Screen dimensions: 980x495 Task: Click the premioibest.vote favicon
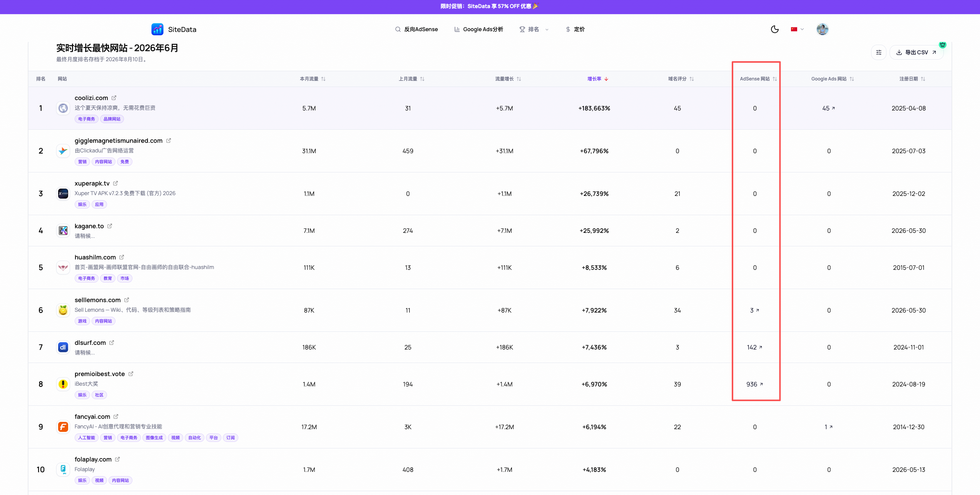coord(63,384)
